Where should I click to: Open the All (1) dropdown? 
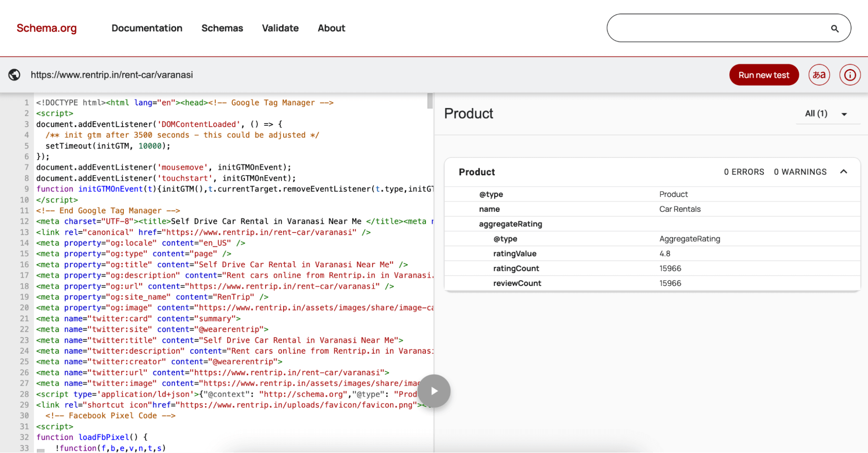[x=827, y=114]
